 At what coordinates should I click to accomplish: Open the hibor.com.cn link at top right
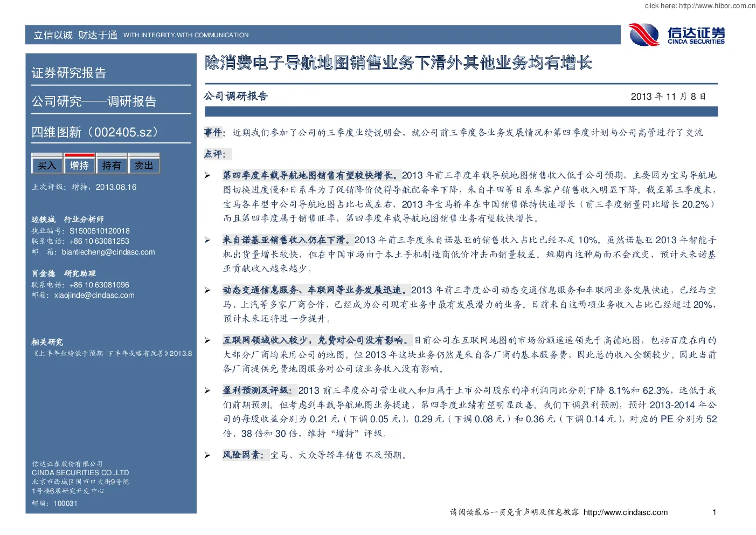717,6
